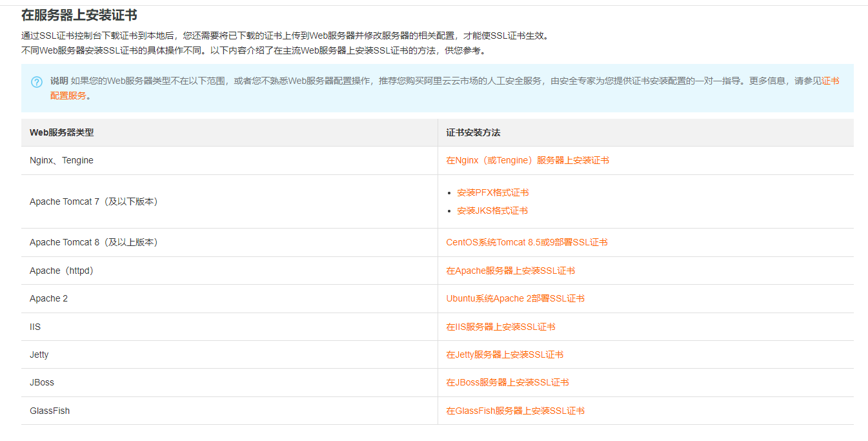Open the 安装JKS格式证书 link
Viewport: 868px width, 441px height.
pos(492,210)
